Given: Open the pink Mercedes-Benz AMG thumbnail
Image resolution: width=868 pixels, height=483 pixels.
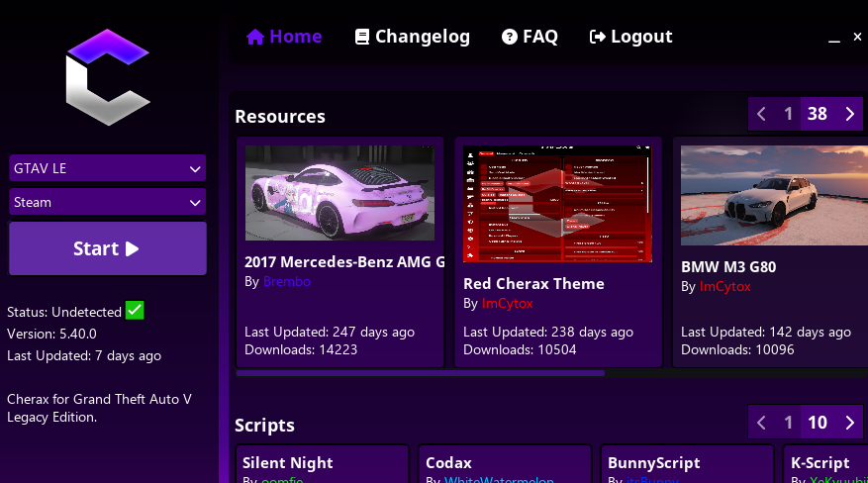Looking at the screenshot, I should [339, 193].
